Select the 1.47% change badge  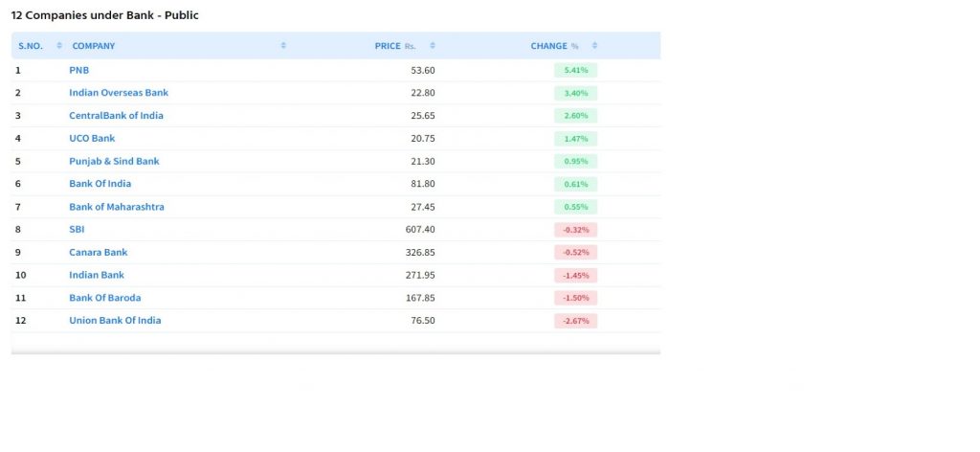(x=575, y=139)
